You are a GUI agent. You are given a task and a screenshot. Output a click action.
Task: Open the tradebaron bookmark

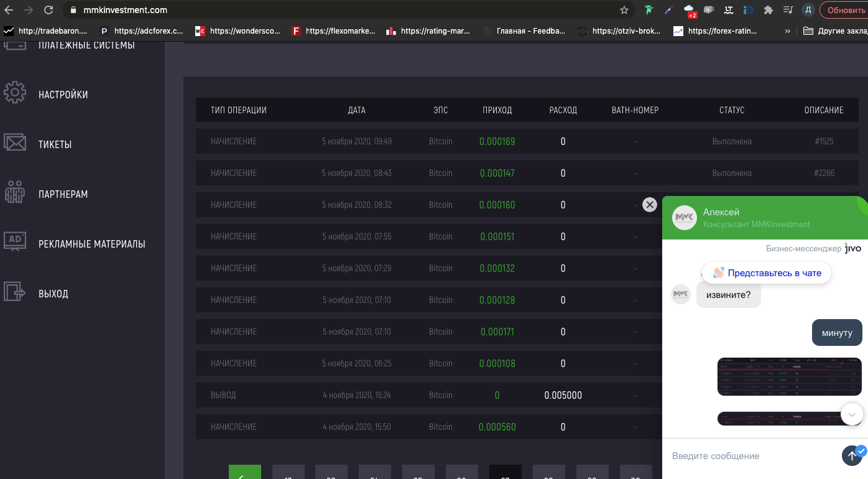[46, 30]
